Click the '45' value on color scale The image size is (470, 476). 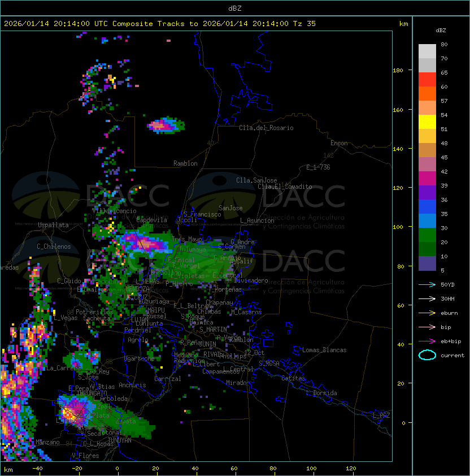point(444,158)
